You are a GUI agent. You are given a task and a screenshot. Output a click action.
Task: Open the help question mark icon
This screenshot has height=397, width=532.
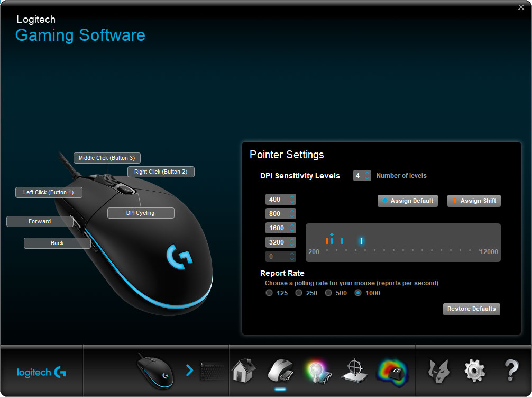click(x=511, y=371)
